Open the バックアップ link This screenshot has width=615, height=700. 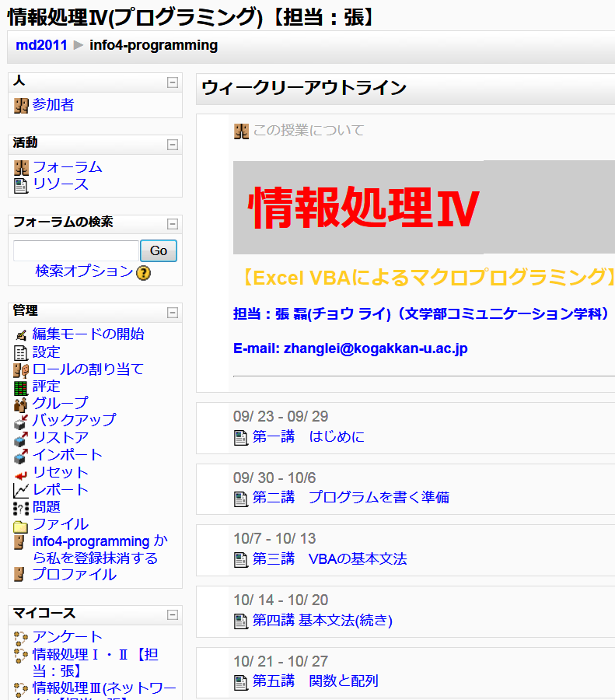pyautogui.click(x=74, y=420)
